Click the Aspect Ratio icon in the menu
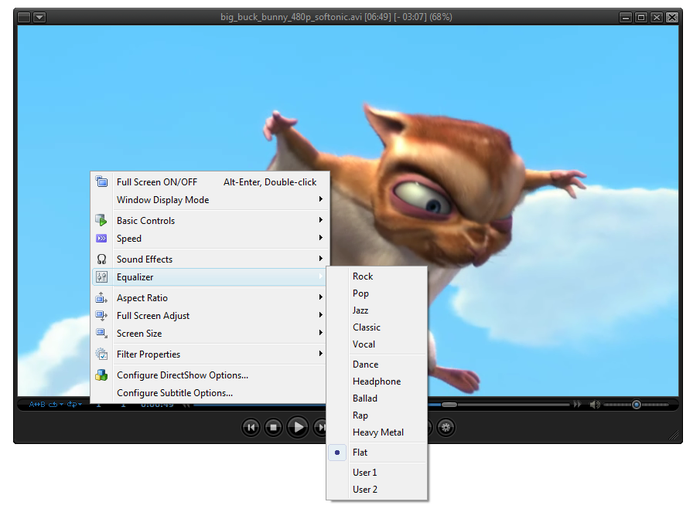This screenshot has width=700, height=512. (x=102, y=297)
